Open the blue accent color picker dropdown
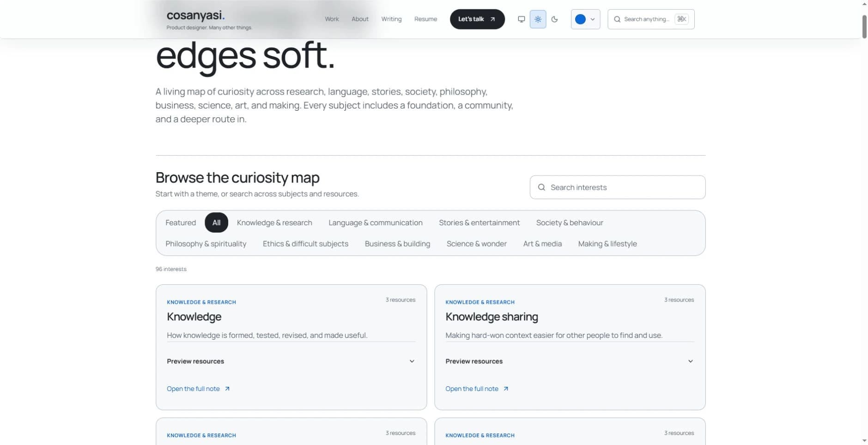The image size is (868, 445). click(585, 19)
